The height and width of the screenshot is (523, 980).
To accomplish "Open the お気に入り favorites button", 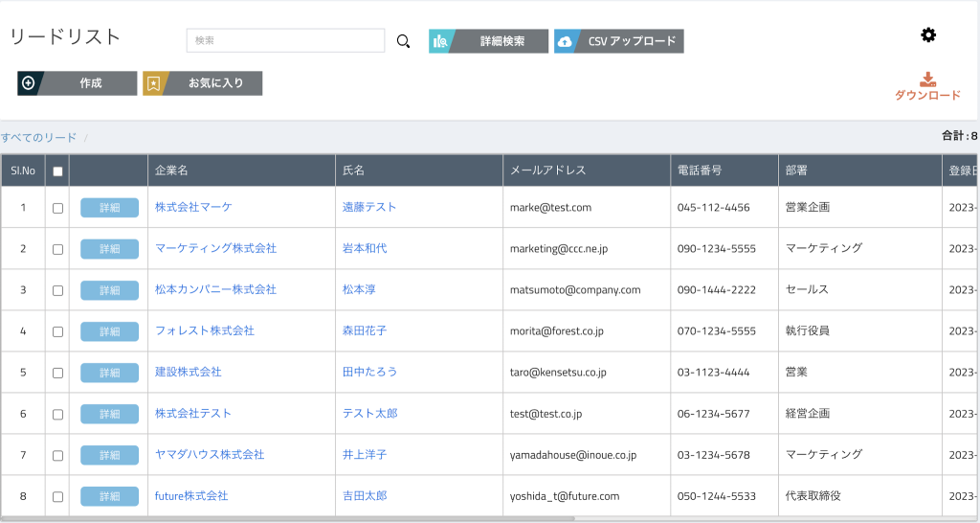I will pyautogui.click(x=203, y=83).
